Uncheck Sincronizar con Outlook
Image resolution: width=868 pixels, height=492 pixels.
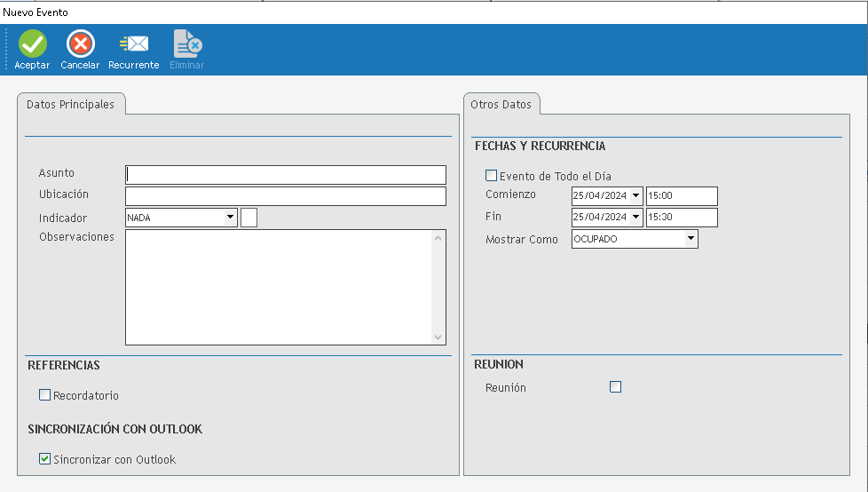coord(45,459)
